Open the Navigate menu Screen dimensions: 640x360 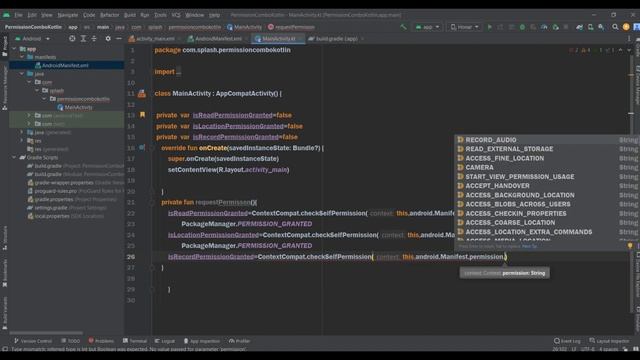click(x=68, y=15)
